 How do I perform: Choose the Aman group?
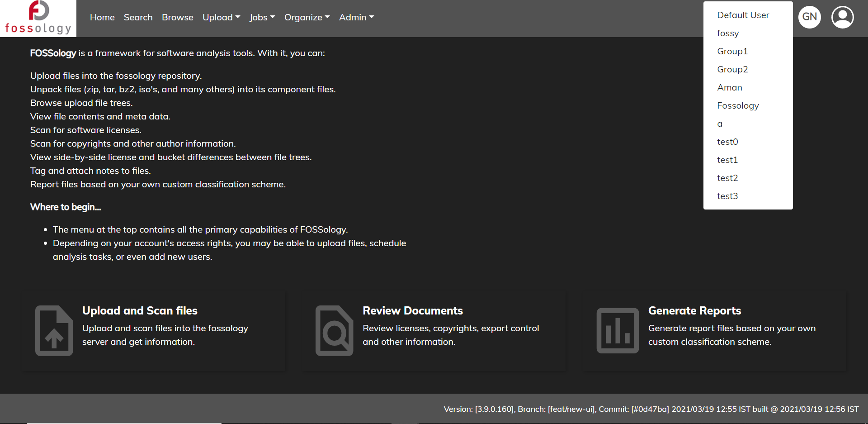[x=748, y=87]
